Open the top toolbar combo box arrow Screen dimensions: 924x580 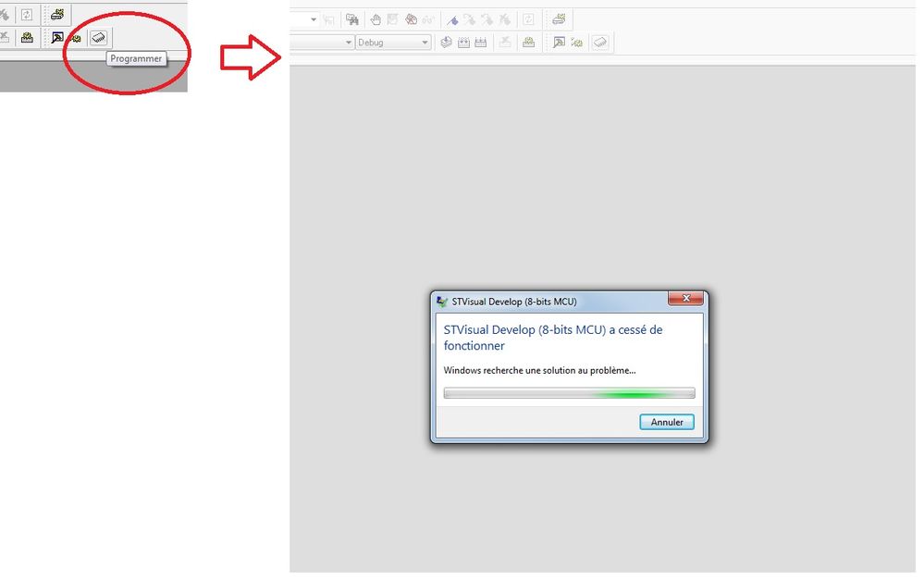point(313,19)
